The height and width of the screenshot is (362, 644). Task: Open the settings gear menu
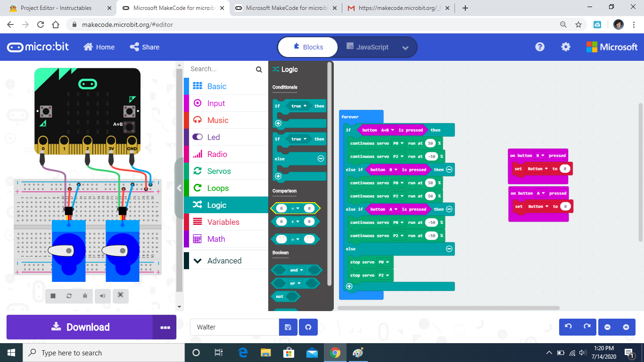(566, 47)
